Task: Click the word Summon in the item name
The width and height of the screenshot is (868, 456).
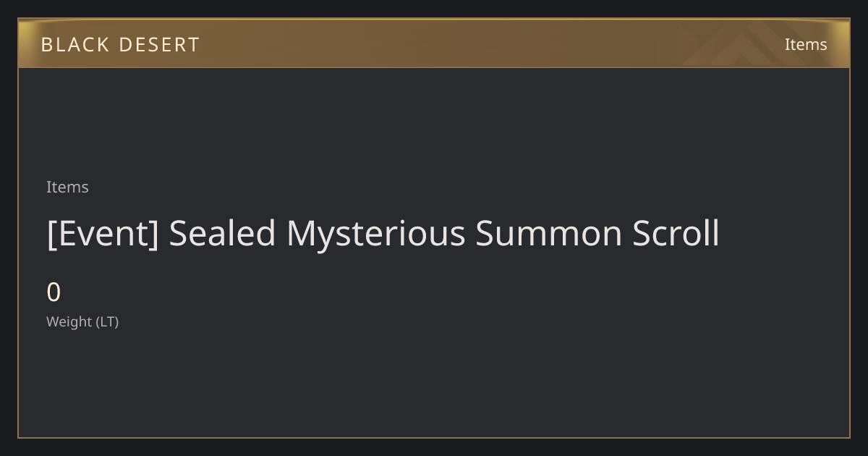Action: pyautogui.click(x=549, y=234)
